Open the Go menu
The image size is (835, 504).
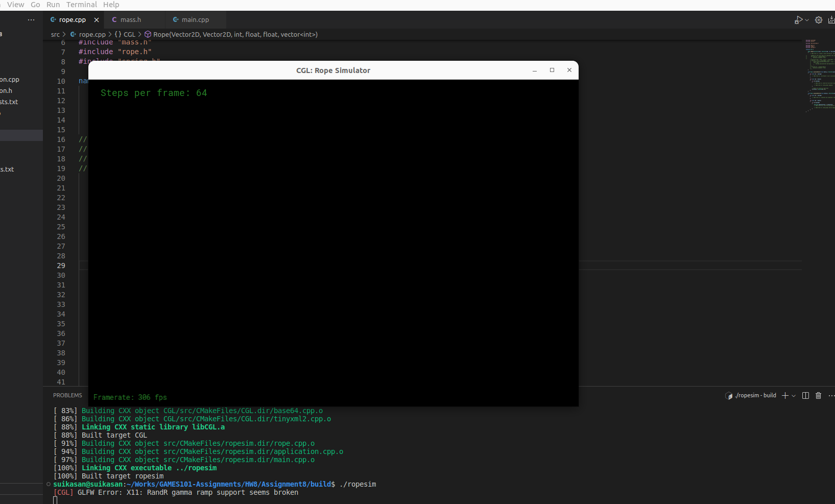pos(35,5)
